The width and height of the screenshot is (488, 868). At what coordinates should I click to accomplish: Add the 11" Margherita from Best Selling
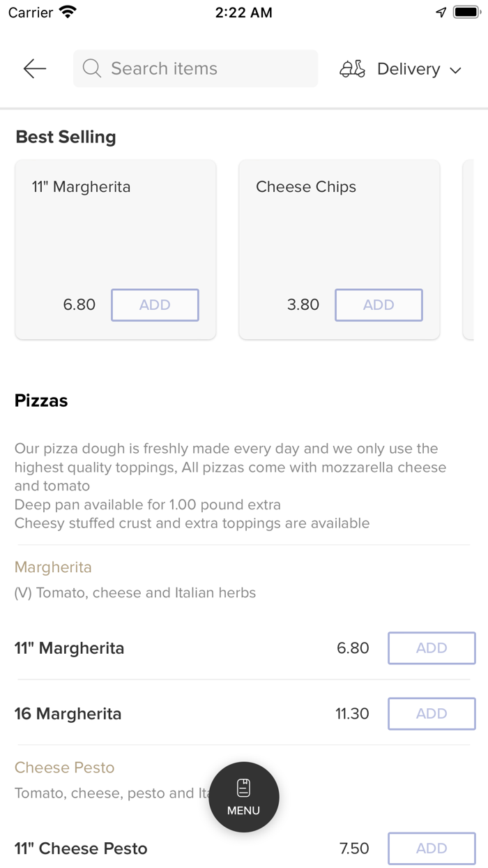[x=154, y=305]
